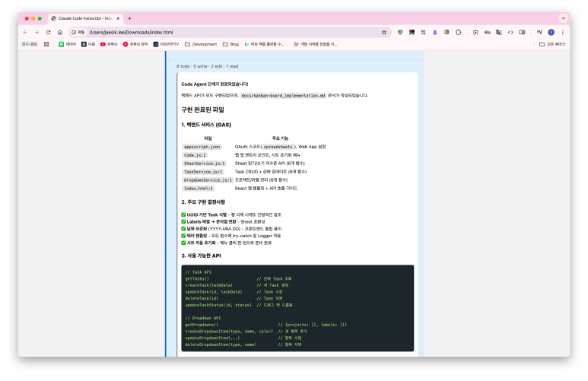Open the apps grid icon in bookmarks bar
The image size is (588, 381).
(x=46, y=44)
